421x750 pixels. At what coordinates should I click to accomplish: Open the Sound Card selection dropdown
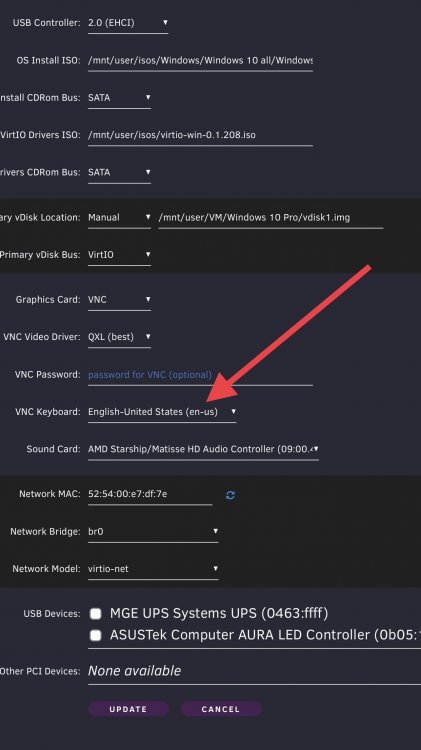coord(203,449)
